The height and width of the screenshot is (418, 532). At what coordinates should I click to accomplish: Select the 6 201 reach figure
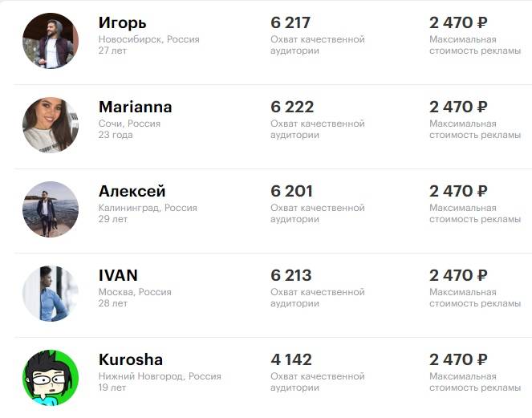tap(291, 191)
